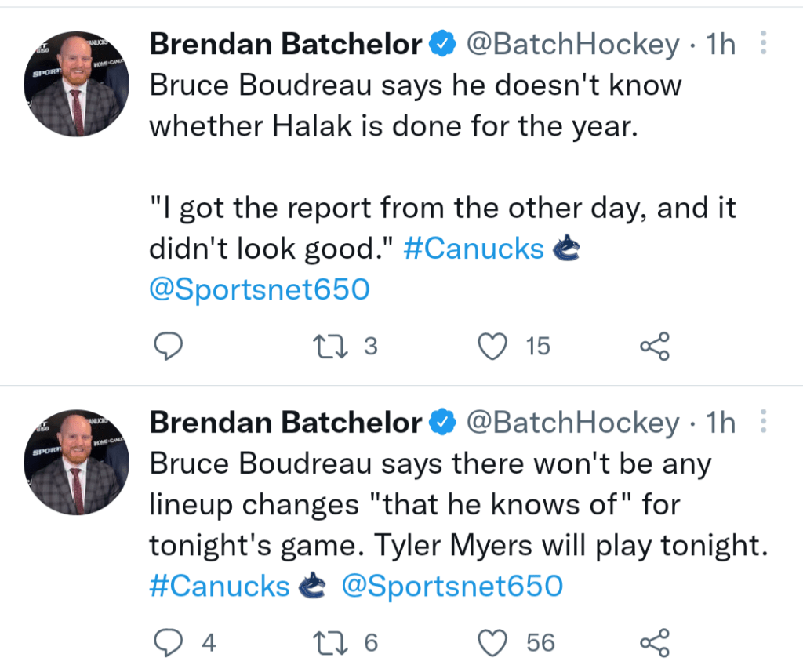This screenshot has width=803, height=672.
Task: Share the Tyler Myers lineup tweet
Action: coord(655,642)
